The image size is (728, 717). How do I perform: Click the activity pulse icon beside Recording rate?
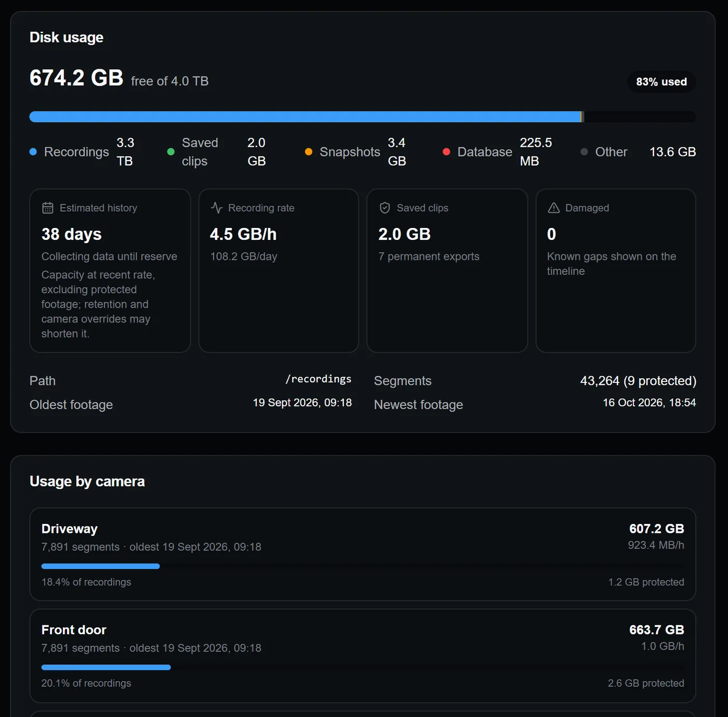pyautogui.click(x=216, y=208)
